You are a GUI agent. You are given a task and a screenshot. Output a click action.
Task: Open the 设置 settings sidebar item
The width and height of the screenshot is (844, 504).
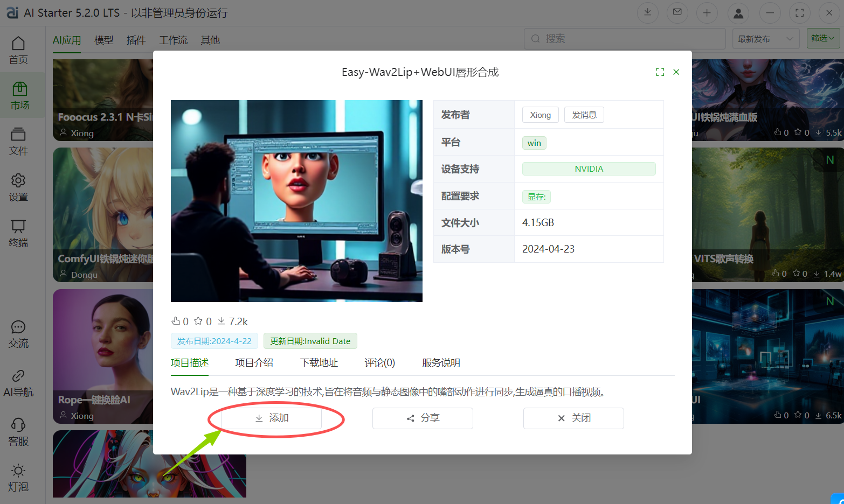coord(18,187)
